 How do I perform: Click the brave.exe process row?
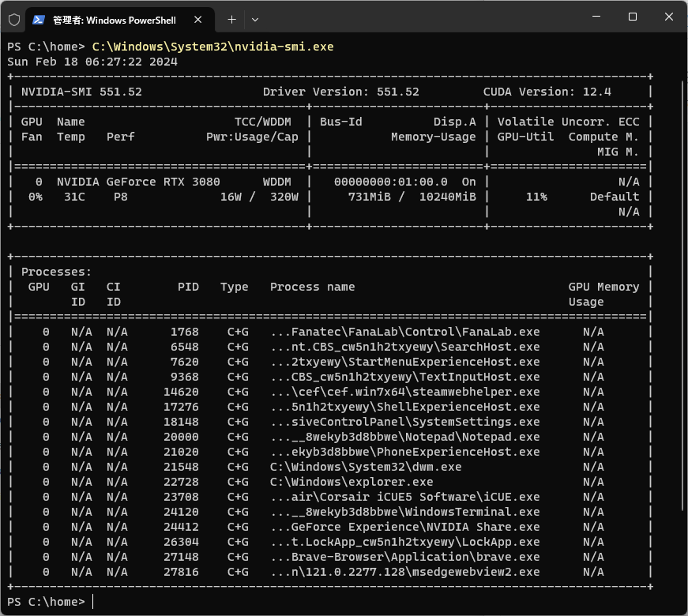tap(329, 557)
